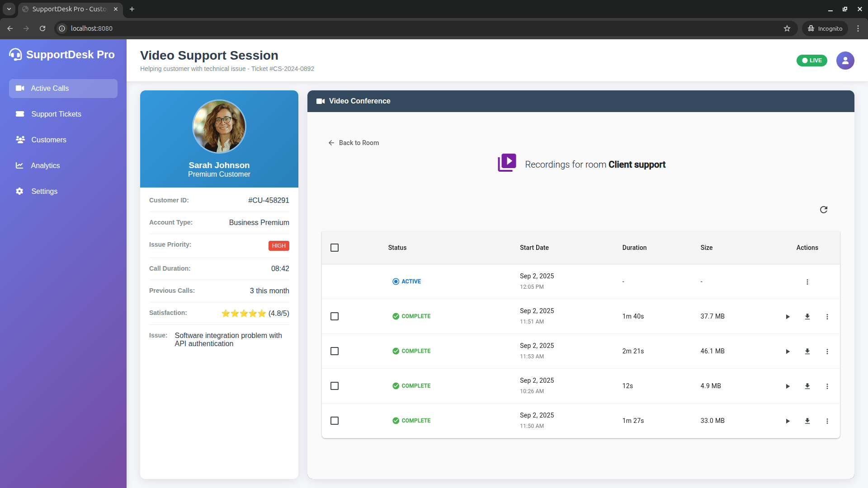Click the satisfaction star rating
Viewport: 868px width, 488px height.
coord(244,314)
